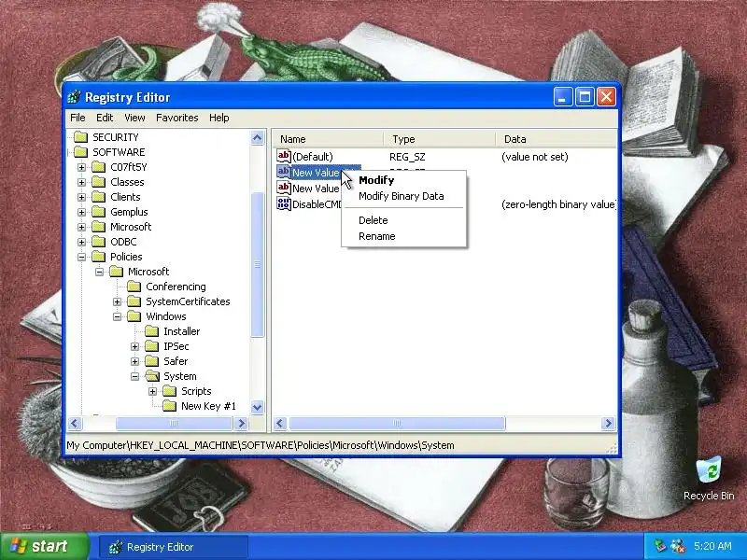
Task: Click the open System folder icon
Action: [x=152, y=376]
